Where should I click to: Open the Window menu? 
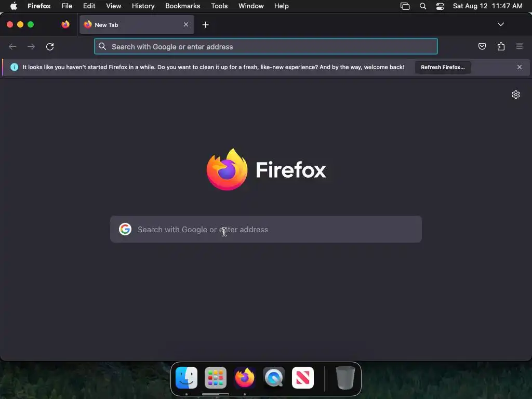(251, 6)
